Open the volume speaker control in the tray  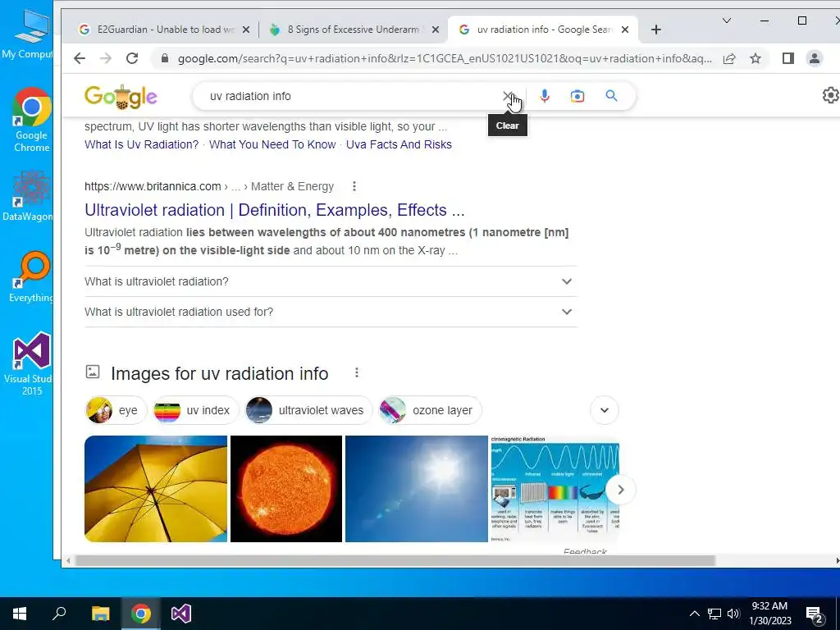point(733,614)
